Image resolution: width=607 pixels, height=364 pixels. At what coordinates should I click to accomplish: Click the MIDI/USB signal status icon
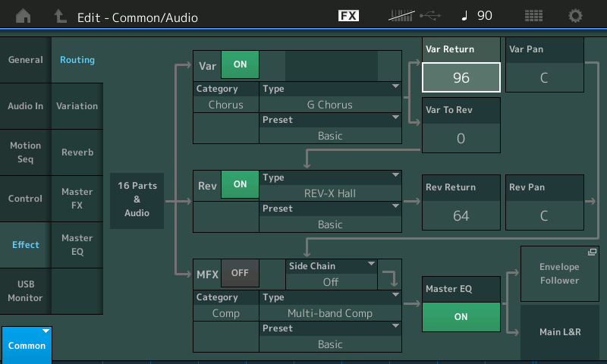point(414,15)
